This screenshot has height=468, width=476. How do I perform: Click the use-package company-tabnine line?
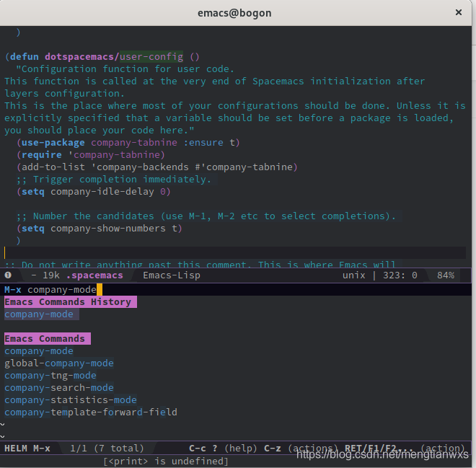pos(128,142)
